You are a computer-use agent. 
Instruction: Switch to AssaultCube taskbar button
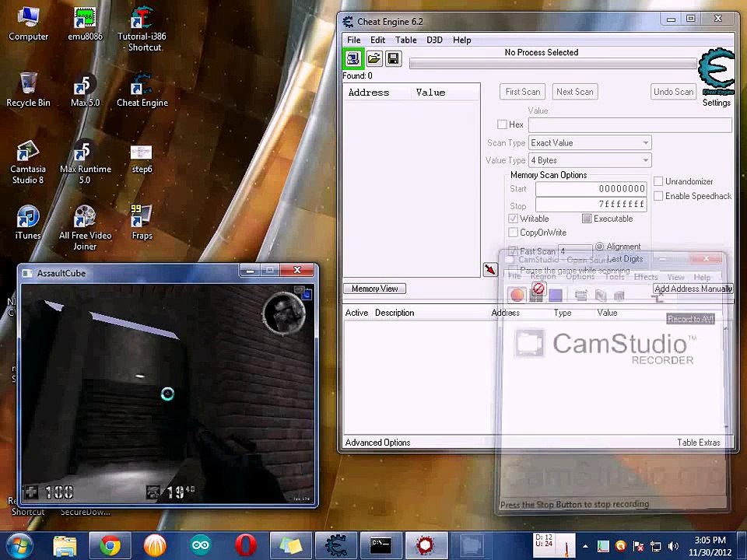coord(426,546)
